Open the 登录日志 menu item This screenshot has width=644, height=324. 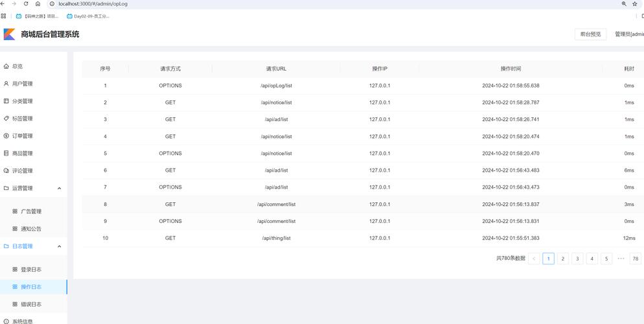[x=31, y=270]
